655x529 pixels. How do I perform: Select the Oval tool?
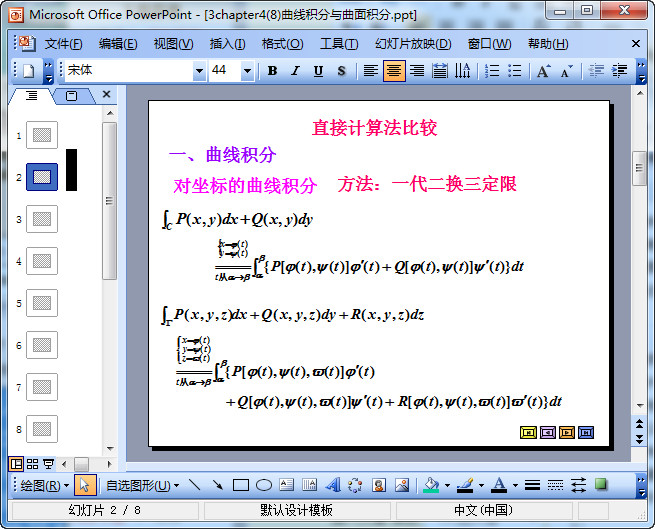coord(264,485)
